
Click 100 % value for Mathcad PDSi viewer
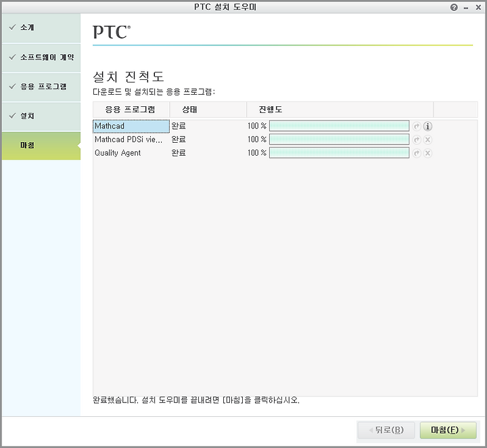point(257,139)
